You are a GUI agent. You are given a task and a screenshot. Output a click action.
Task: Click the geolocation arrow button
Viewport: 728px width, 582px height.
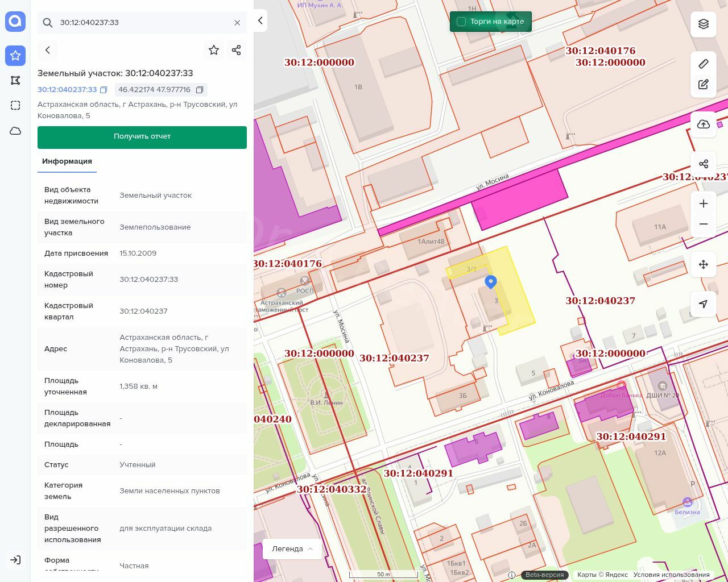click(704, 304)
